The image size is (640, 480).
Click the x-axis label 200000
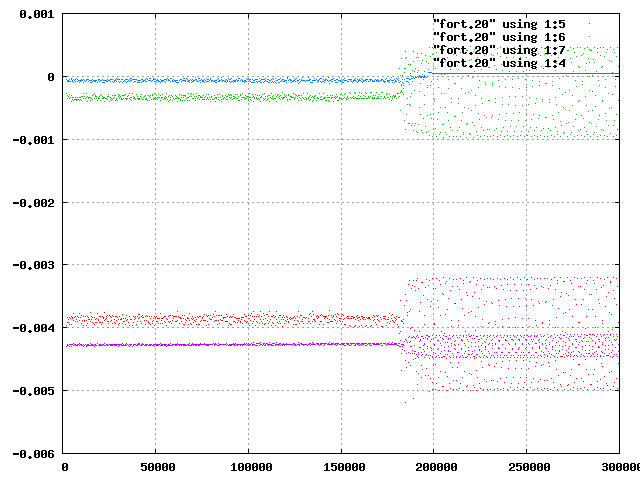coord(436,467)
